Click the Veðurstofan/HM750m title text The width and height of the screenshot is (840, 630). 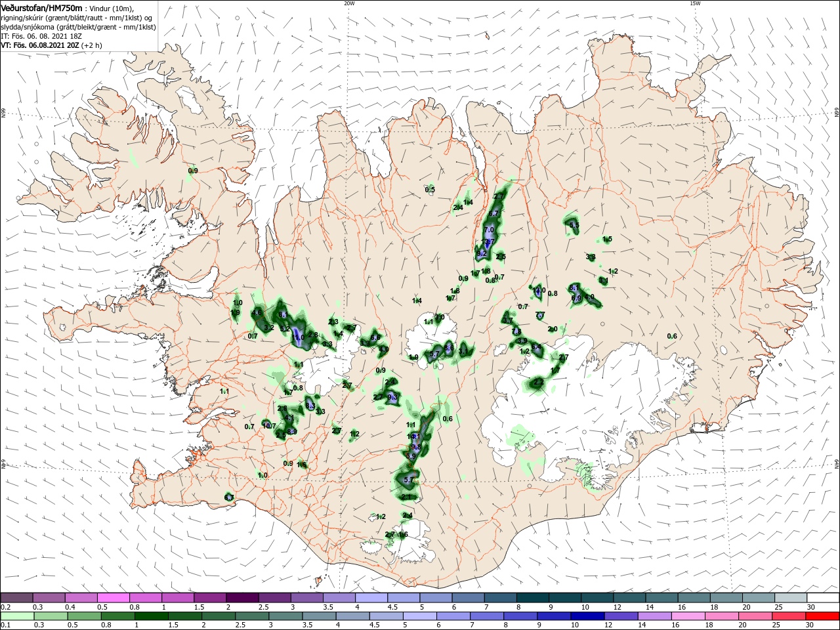pos(41,8)
